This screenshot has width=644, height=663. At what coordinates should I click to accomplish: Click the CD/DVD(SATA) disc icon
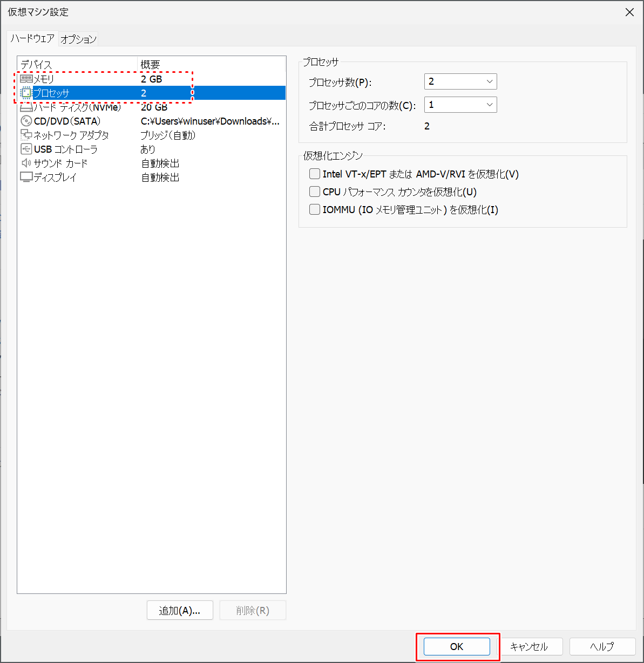[26, 120]
